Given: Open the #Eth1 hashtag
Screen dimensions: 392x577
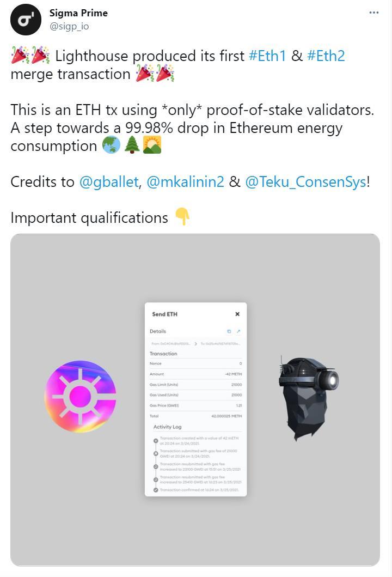Looking at the screenshot, I should pyautogui.click(x=267, y=56).
